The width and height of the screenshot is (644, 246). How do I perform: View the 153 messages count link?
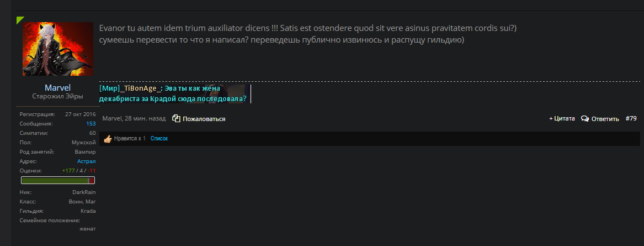pyautogui.click(x=91, y=123)
